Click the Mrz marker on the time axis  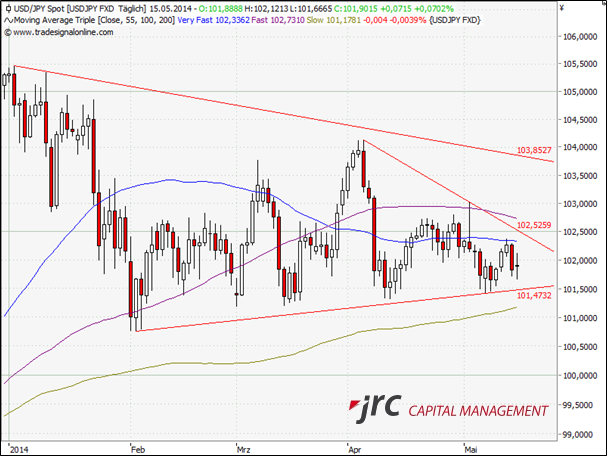tap(243, 448)
